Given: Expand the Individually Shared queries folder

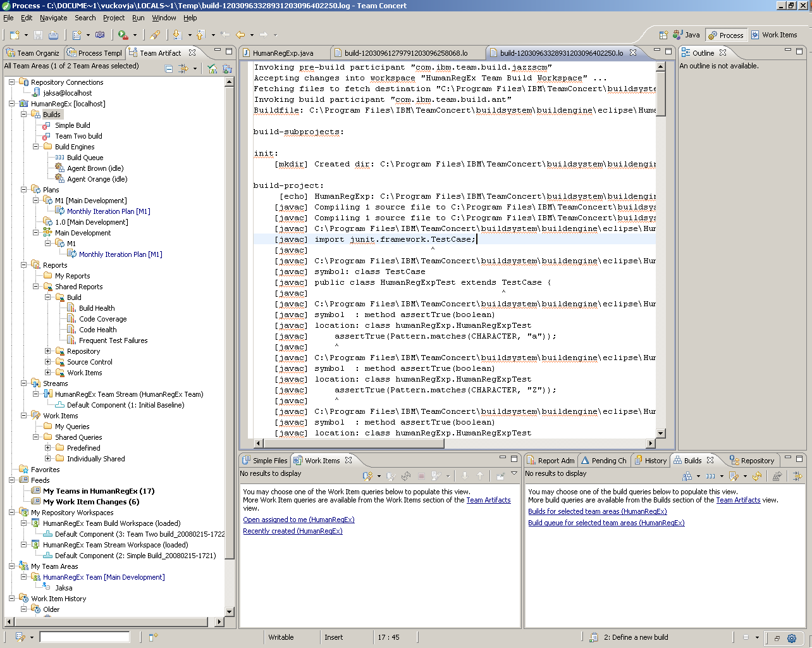Looking at the screenshot, I should coord(48,459).
